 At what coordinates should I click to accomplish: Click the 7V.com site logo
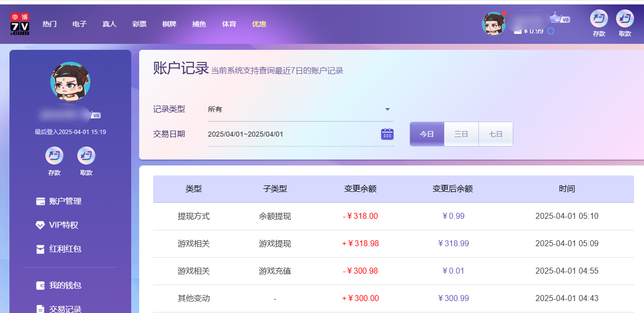(x=21, y=23)
